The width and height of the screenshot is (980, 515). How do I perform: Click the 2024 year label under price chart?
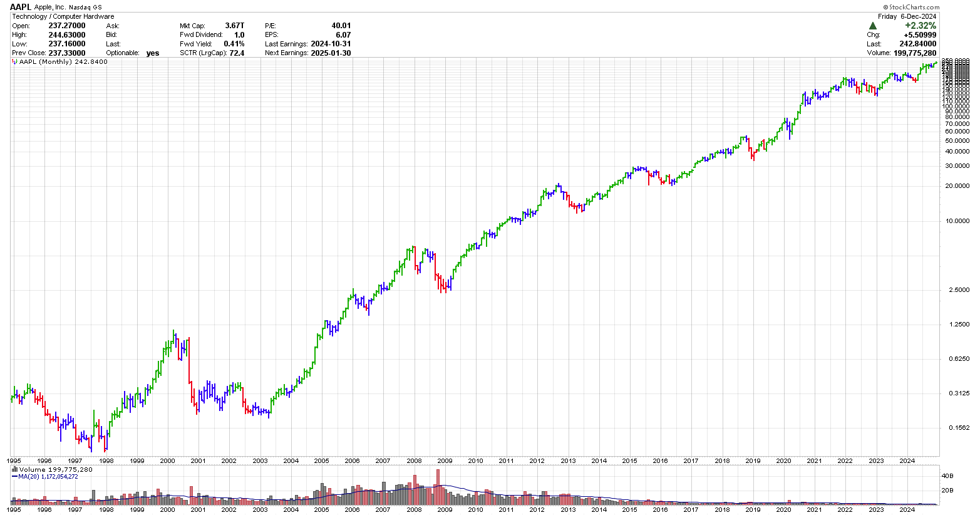907,460
